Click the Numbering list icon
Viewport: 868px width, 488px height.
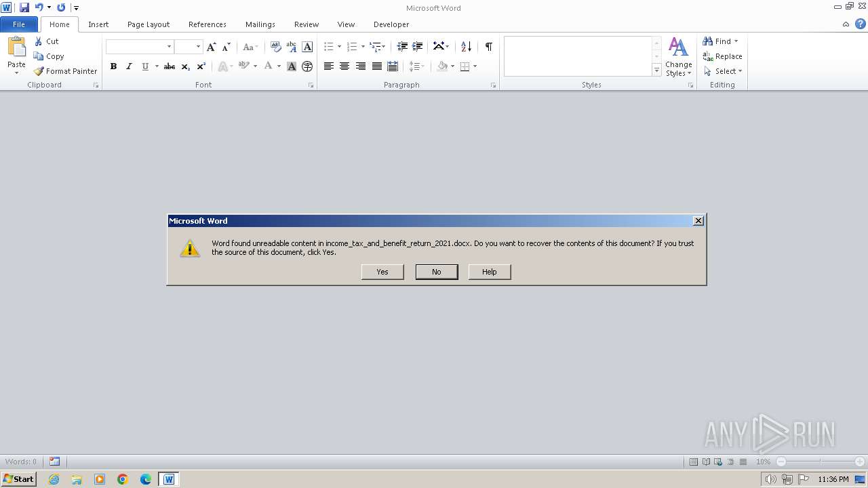(x=352, y=47)
